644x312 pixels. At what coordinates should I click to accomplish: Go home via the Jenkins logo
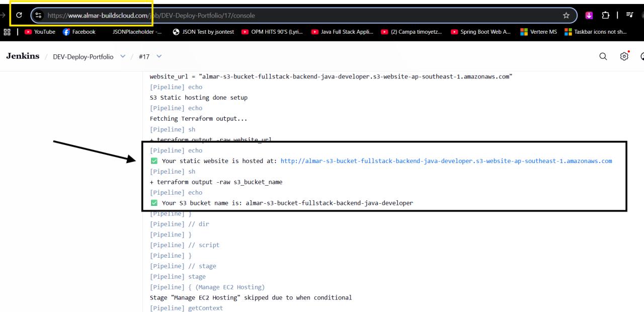(x=22, y=56)
